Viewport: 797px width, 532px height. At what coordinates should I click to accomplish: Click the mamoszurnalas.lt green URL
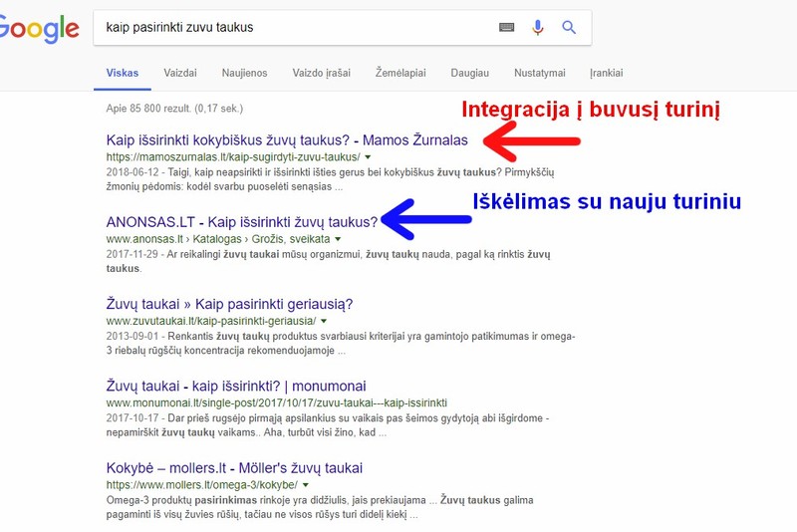(233, 157)
